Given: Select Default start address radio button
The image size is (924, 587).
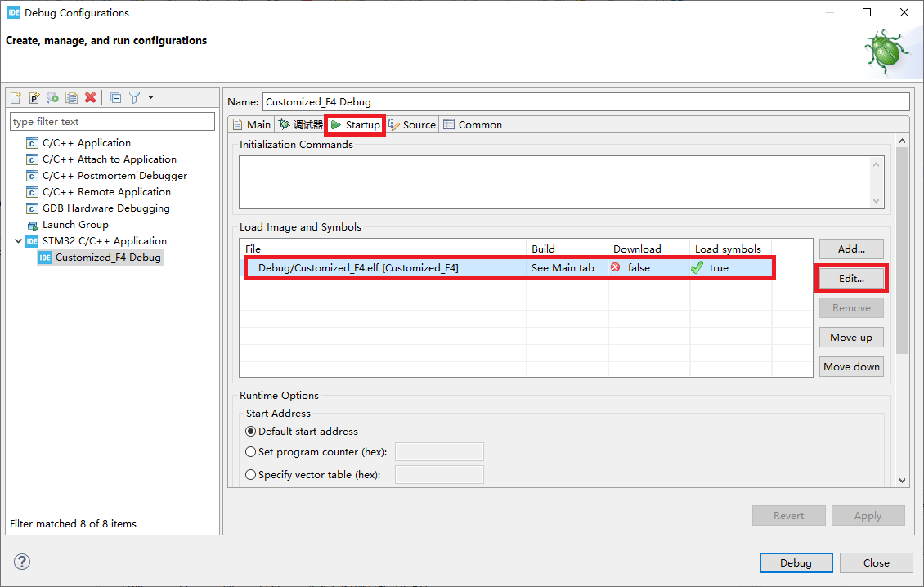Looking at the screenshot, I should (250, 431).
